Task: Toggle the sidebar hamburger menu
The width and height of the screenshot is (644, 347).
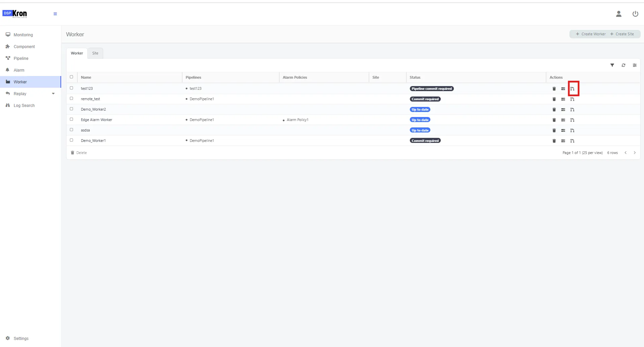Action: (55, 14)
